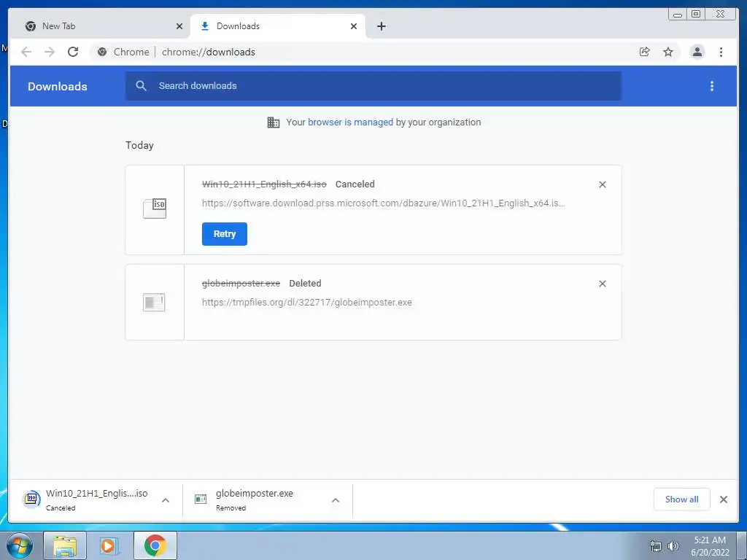Click the magnifier icon in search downloads

pos(141,86)
